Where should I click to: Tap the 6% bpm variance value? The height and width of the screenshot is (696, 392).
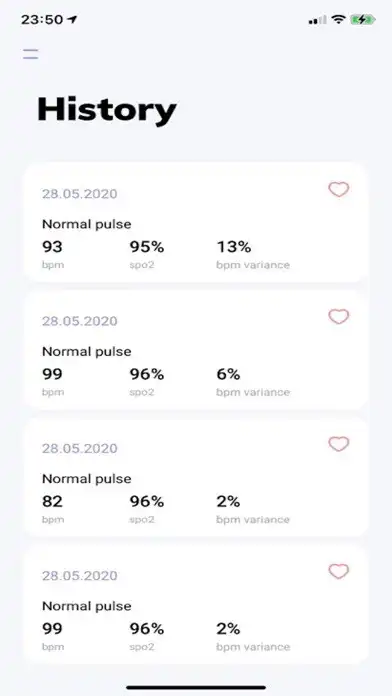(228, 374)
